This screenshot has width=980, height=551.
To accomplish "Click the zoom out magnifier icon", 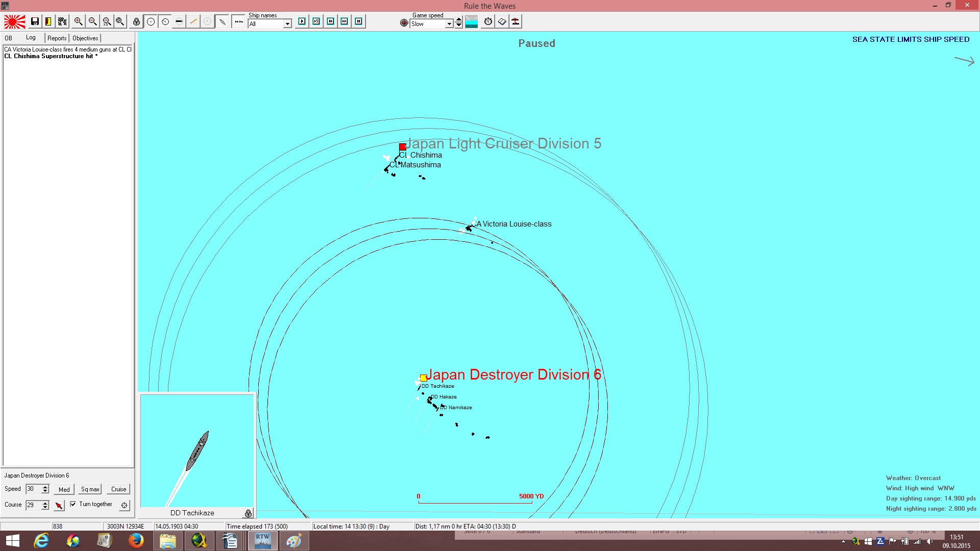I will [x=92, y=21].
